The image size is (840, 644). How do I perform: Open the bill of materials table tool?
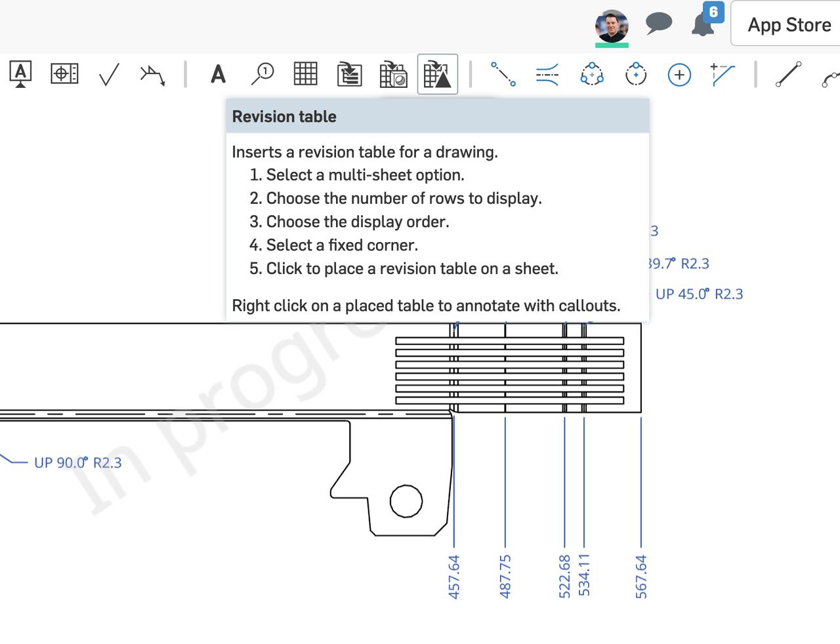(x=350, y=75)
